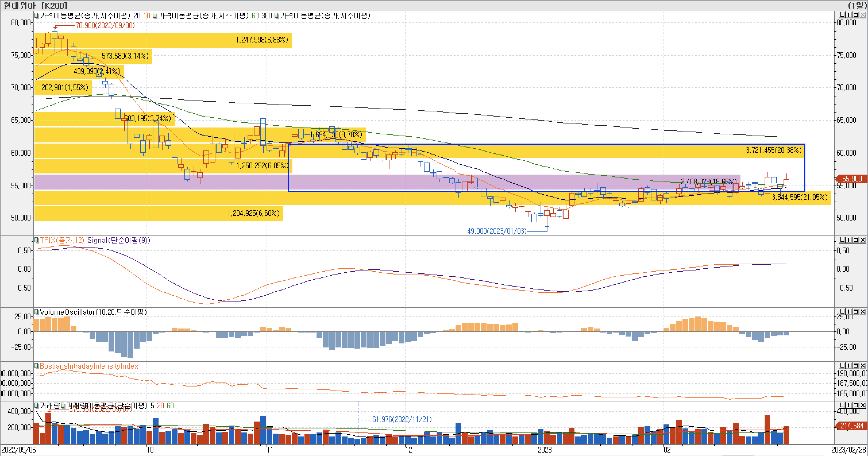Select the 78,900 high price marker label

click(x=105, y=26)
